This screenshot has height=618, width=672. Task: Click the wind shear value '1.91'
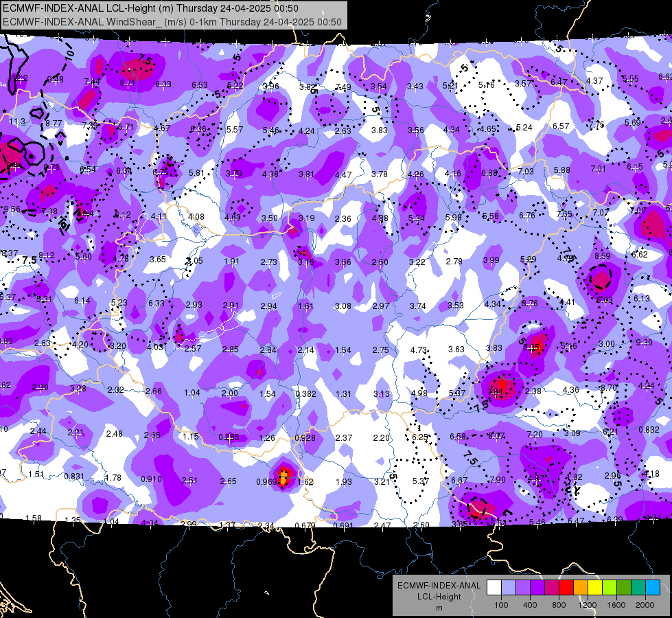click(x=232, y=262)
